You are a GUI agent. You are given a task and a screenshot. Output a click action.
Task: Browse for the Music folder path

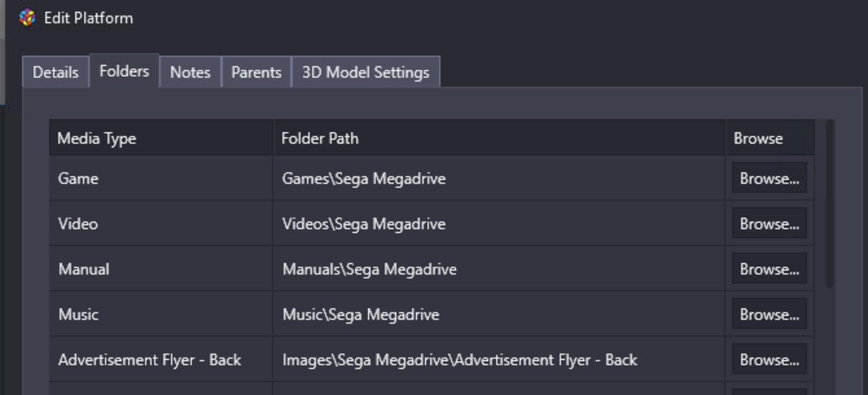click(769, 314)
